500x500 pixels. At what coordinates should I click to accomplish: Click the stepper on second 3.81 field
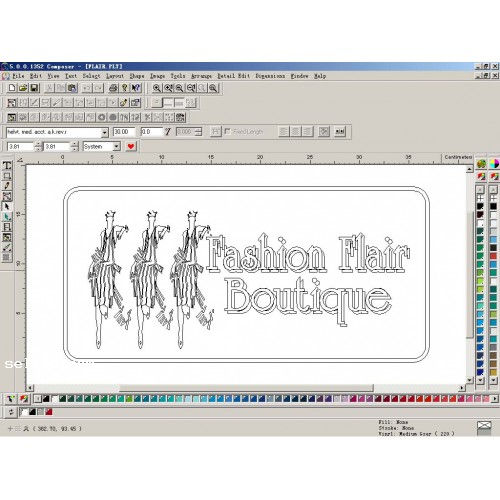tap(74, 146)
